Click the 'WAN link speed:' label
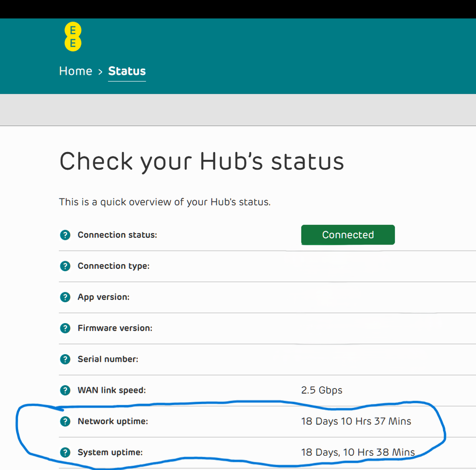 coord(111,390)
